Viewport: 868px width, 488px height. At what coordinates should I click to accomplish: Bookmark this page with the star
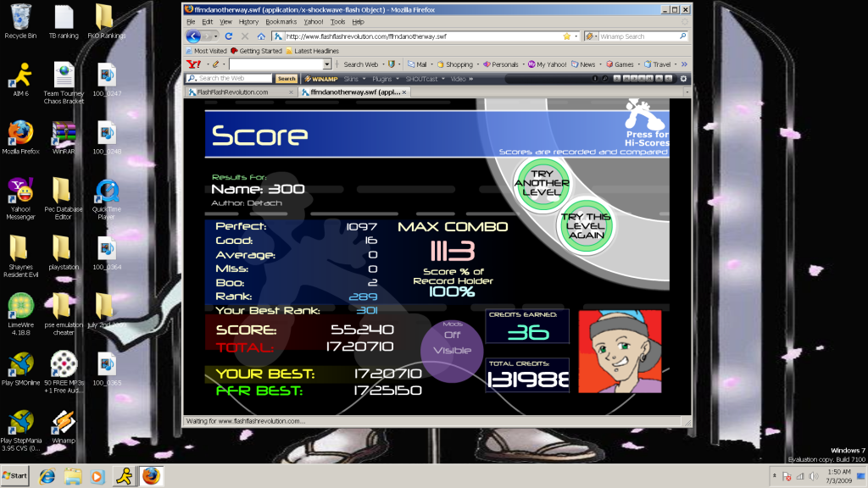566,36
